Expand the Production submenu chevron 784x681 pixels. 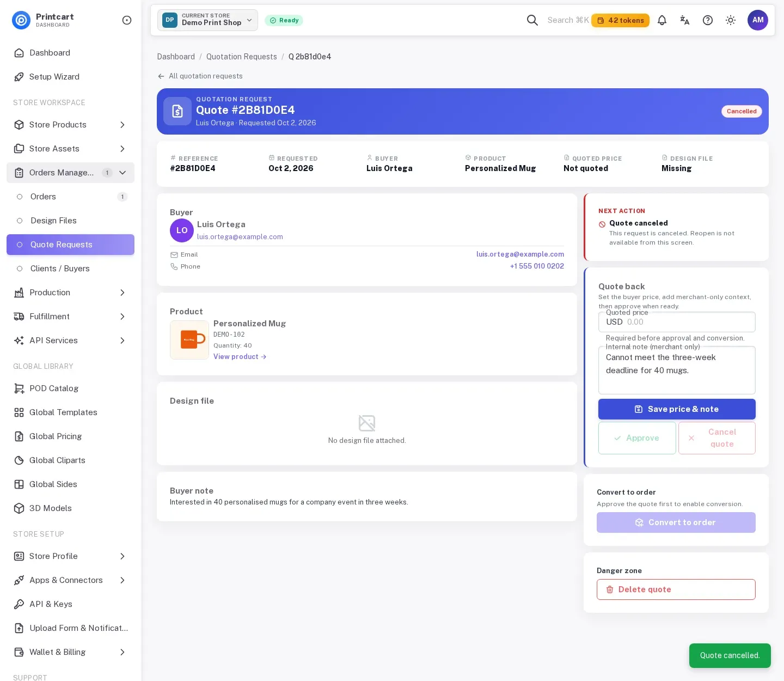pos(122,293)
